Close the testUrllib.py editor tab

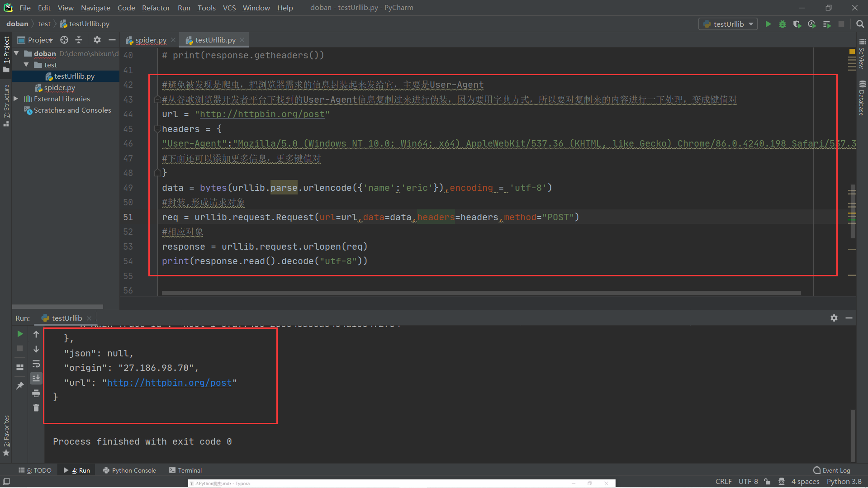[242, 40]
